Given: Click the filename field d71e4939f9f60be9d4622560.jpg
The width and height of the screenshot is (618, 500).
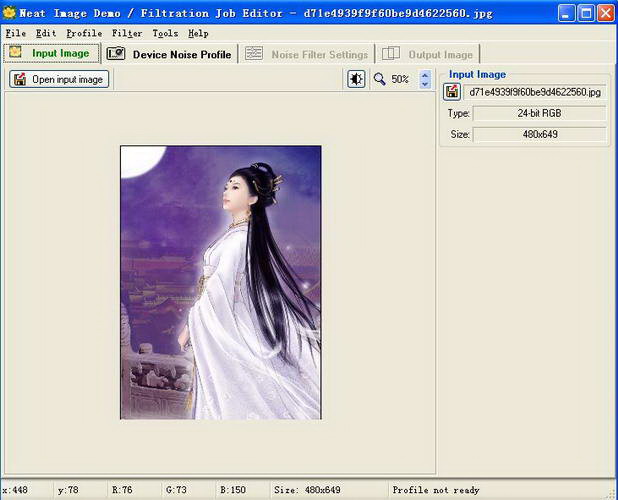Looking at the screenshot, I should pos(535,93).
